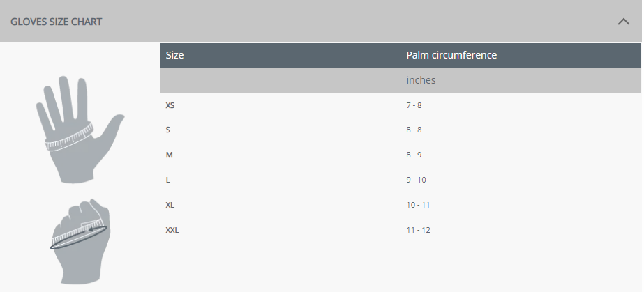Select the L size row label
Viewport: 644px width, 292px height.
click(x=168, y=180)
